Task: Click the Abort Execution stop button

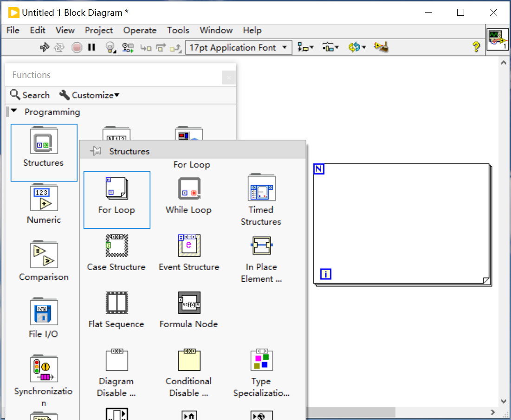Action: (x=77, y=48)
